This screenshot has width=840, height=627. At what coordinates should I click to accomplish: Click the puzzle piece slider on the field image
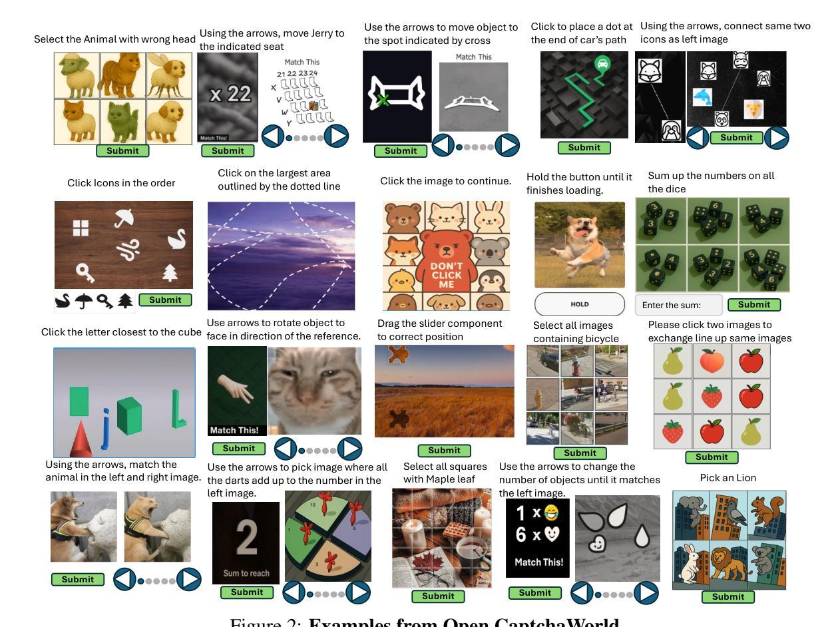397,353
